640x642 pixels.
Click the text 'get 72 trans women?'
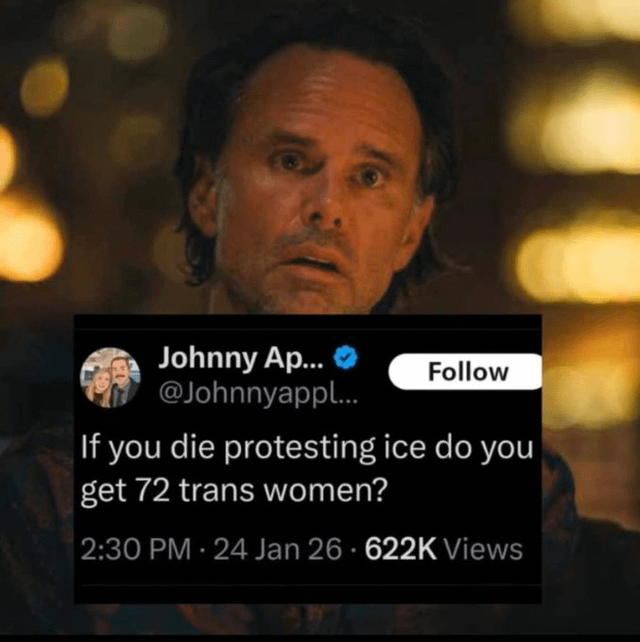pyautogui.click(x=234, y=490)
